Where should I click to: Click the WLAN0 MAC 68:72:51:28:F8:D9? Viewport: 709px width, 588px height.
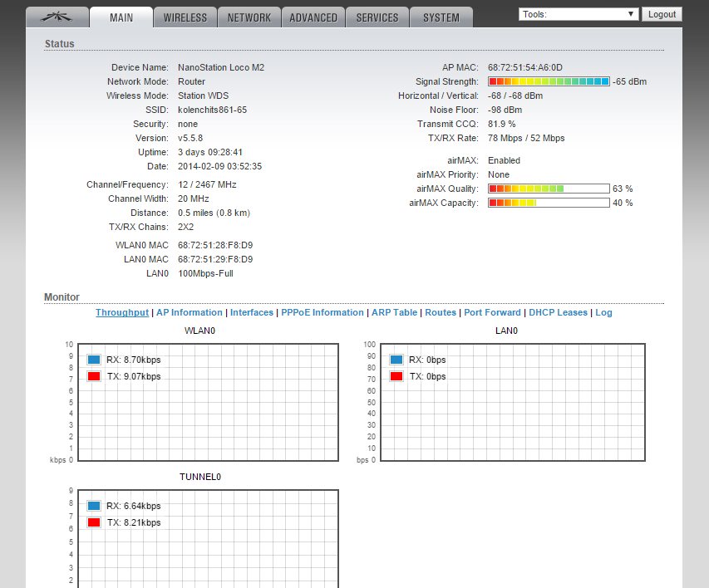pos(215,245)
